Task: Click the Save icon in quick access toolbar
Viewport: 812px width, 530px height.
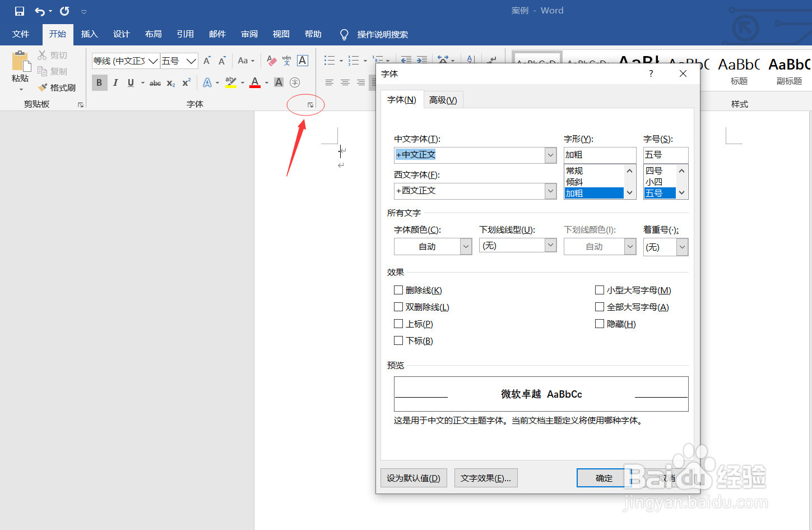Action: [20, 11]
